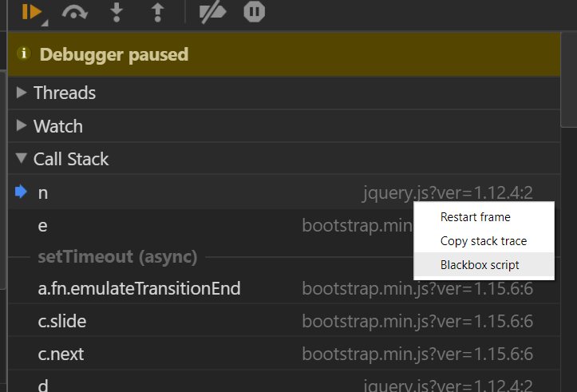Step out of current function
Image resolution: width=577 pixels, height=392 pixels.
point(157,12)
